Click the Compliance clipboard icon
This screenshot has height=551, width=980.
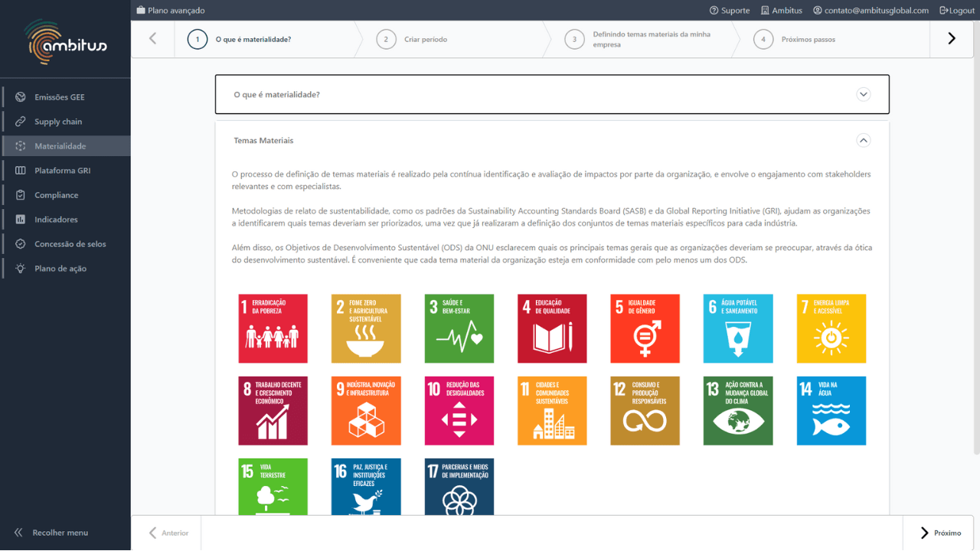[x=21, y=195]
